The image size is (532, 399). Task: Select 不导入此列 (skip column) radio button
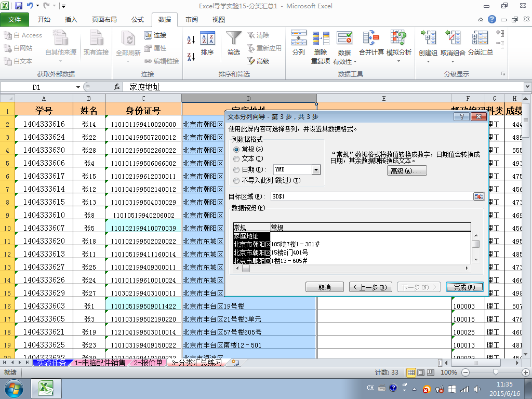pyautogui.click(x=236, y=181)
